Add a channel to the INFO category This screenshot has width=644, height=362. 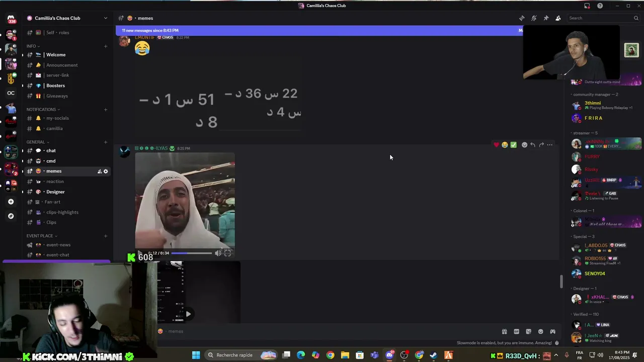click(106, 46)
